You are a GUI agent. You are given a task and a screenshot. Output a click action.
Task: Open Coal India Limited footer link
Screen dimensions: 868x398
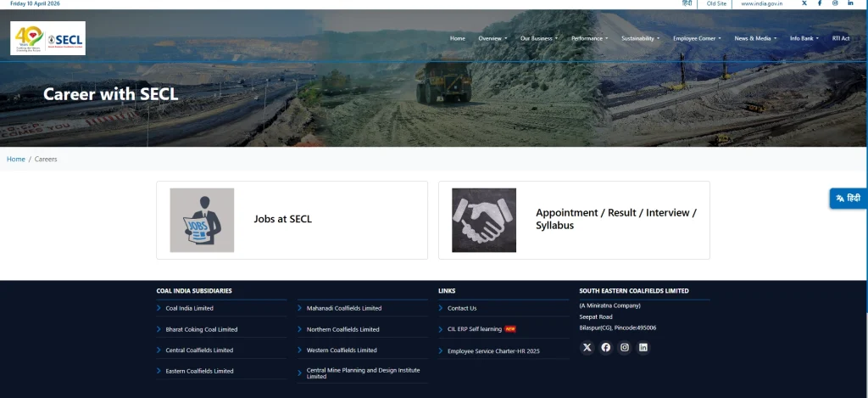pos(189,308)
